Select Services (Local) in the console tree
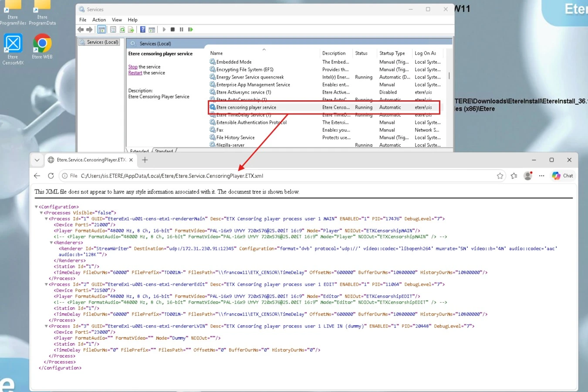588x392 pixels. point(99,42)
